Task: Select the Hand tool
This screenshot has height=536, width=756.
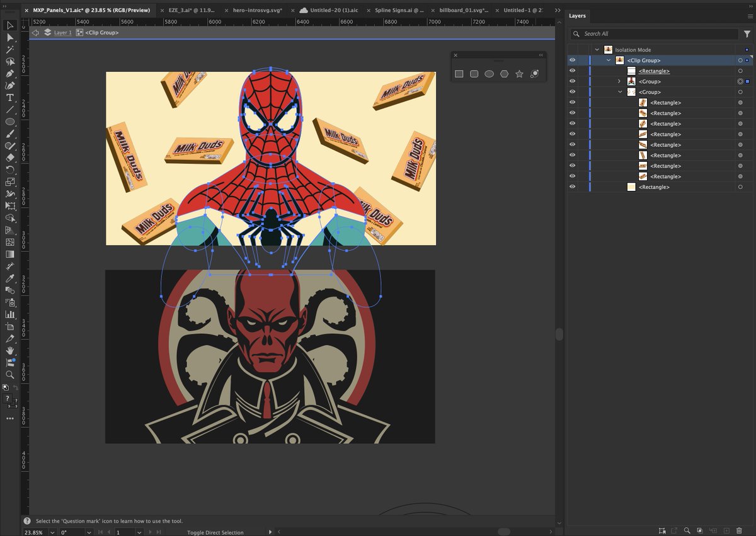Action: (10, 350)
